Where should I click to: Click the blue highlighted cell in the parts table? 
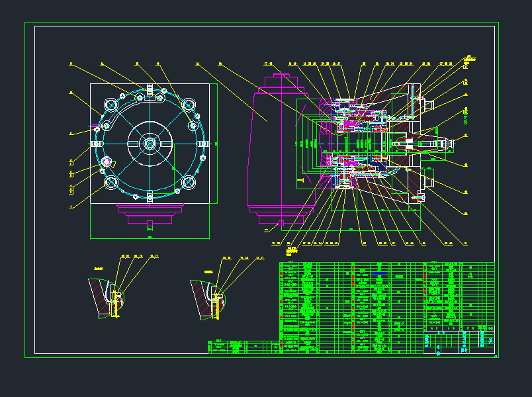tap(379, 273)
